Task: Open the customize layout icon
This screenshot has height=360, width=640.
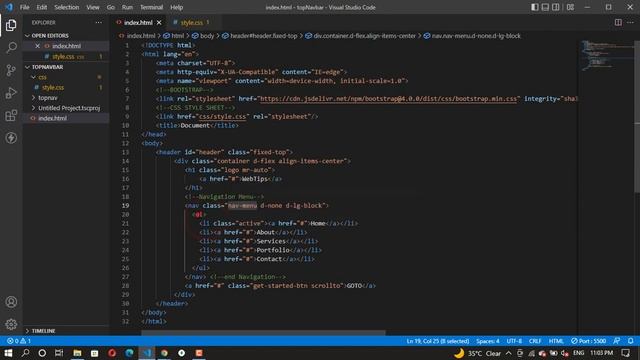Action: click(571, 7)
